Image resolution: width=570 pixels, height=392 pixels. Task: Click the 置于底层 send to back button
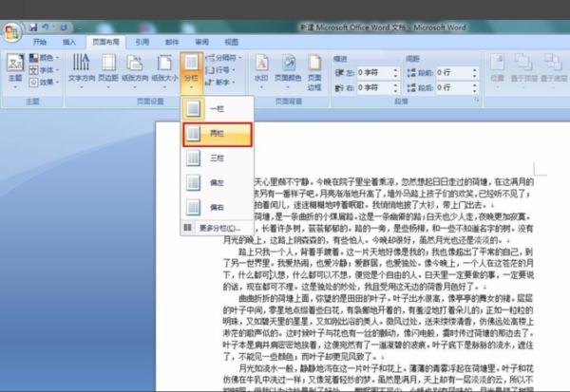coord(553,71)
